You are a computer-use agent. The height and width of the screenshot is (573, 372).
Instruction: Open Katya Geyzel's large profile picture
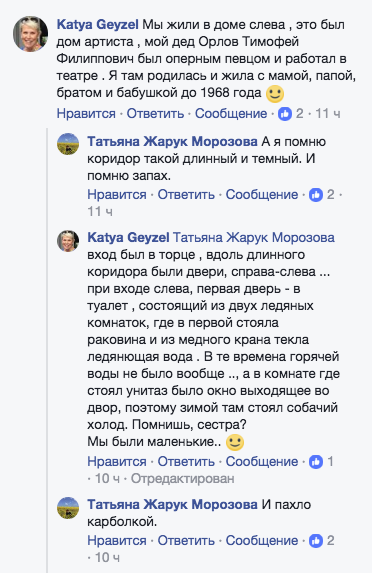coord(30,34)
